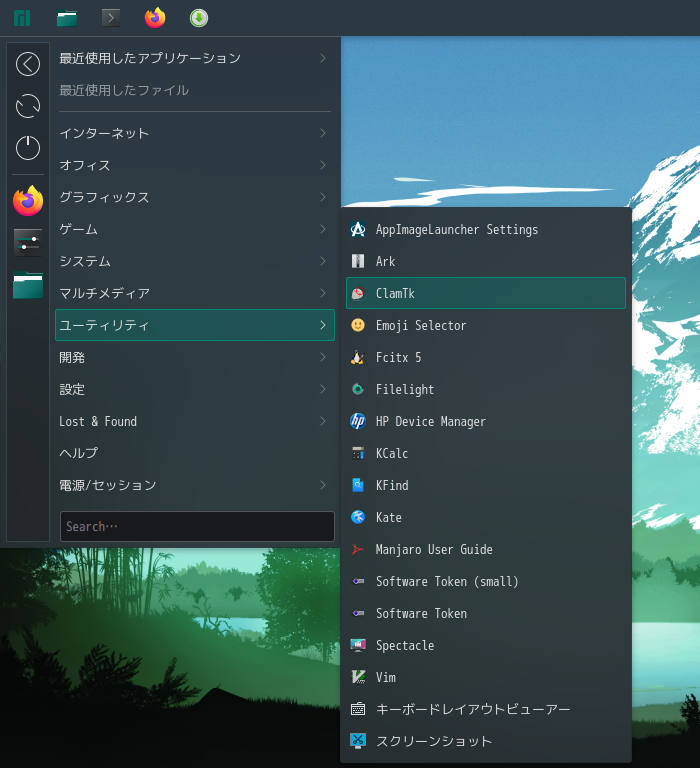Image resolution: width=700 pixels, height=768 pixels.
Task: Click the KFind search icon
Action: (x=358, y=485)
